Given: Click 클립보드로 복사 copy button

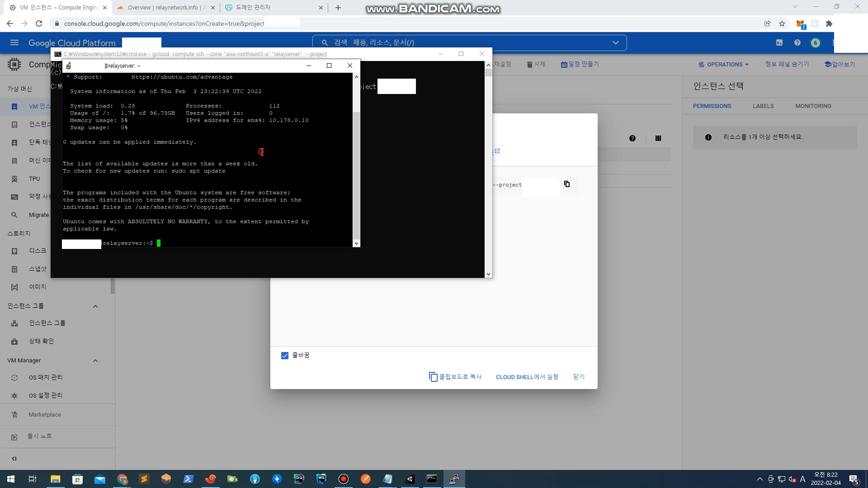Looking at the screenshot, I should click(x=455, y=377).
